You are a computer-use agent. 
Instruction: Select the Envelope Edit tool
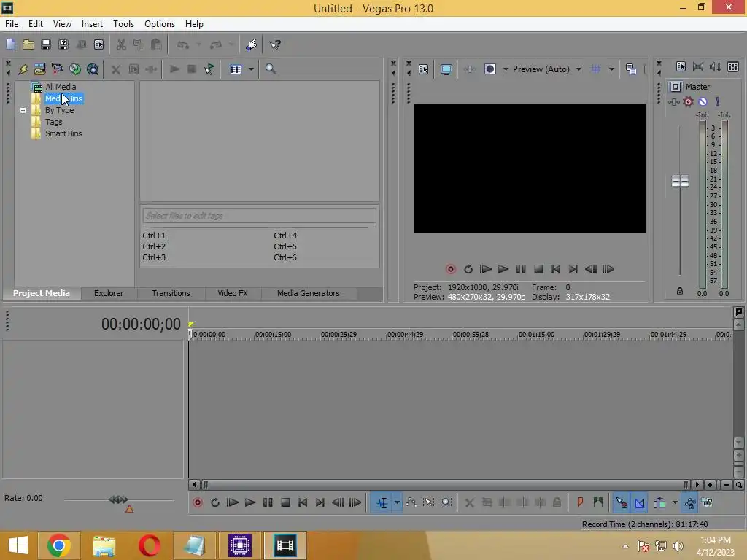[x=411, y=502]
